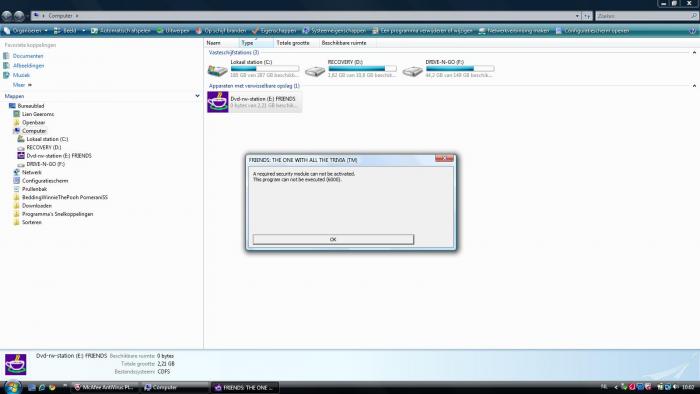Select Lian Geerons user folder in tree
This screenshot has height=394, width=700.
(38, 114)
